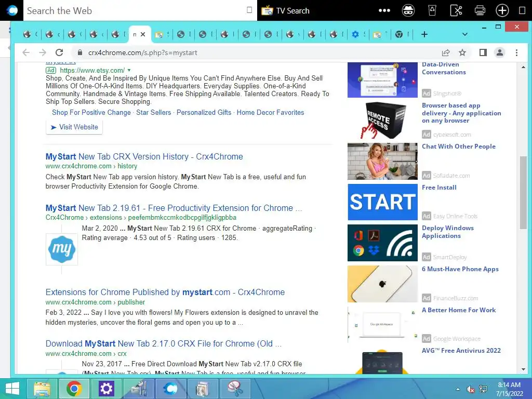The width and height of the screenshot is (532, 399).
Task: Open Extensions Published by mystart.com result
Action: tap(165, 292)
